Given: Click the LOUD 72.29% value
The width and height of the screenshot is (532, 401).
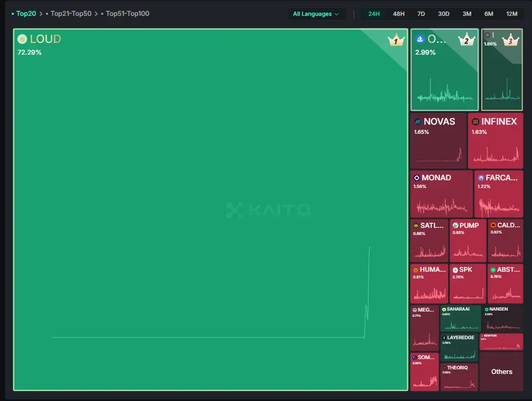Looking at the screenshot, I should tap(30, 52).
